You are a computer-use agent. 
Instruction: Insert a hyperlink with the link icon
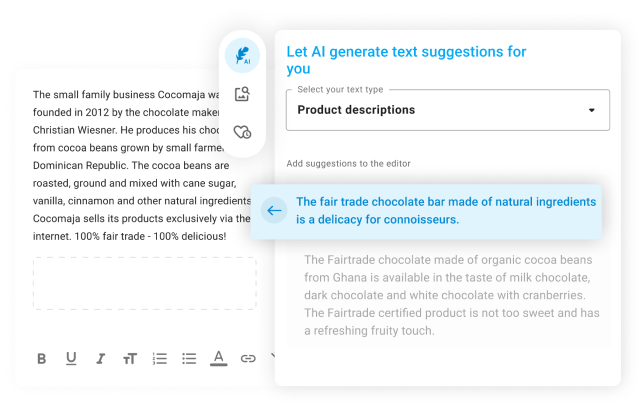pyautogui.click(x=248, y=359)
